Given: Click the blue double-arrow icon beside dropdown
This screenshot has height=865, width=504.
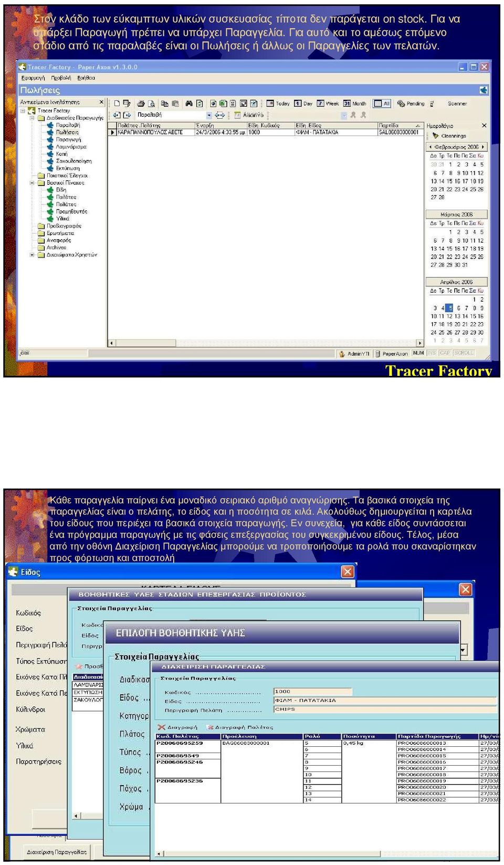Looking at the screenshot, I should click(219, 115).
